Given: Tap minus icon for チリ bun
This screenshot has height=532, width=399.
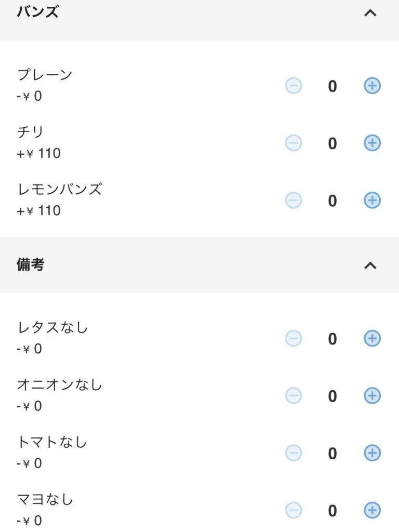Looking at the screenshot, I should click(x=294, y=143).
